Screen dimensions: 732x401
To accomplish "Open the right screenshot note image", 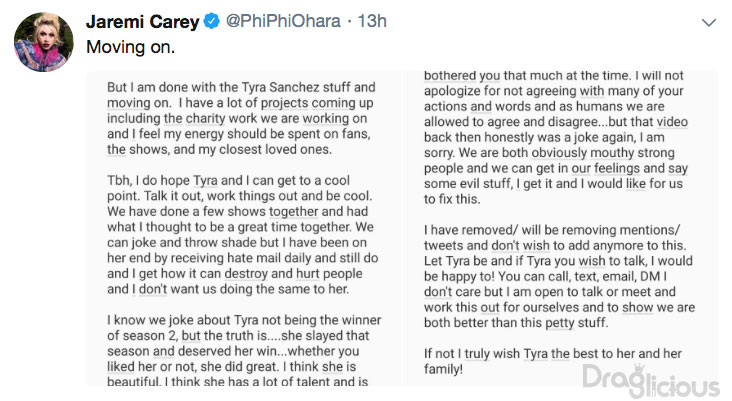I will [562, 229].
